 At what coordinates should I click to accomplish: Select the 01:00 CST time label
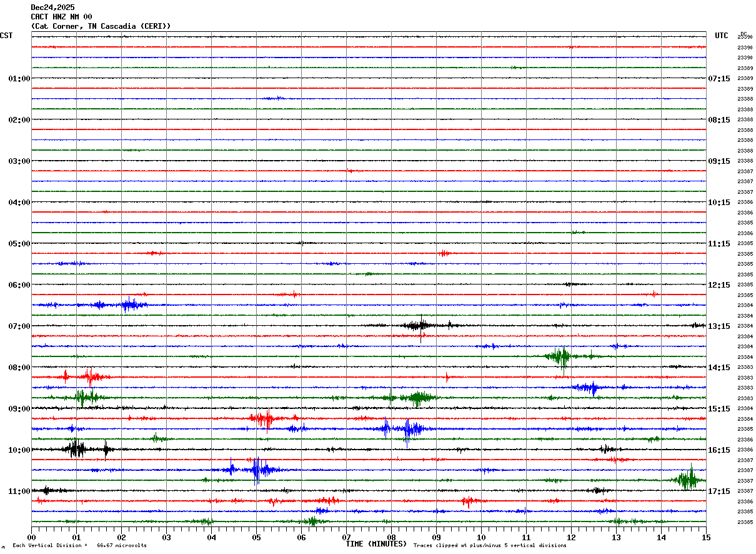(19, 79)
